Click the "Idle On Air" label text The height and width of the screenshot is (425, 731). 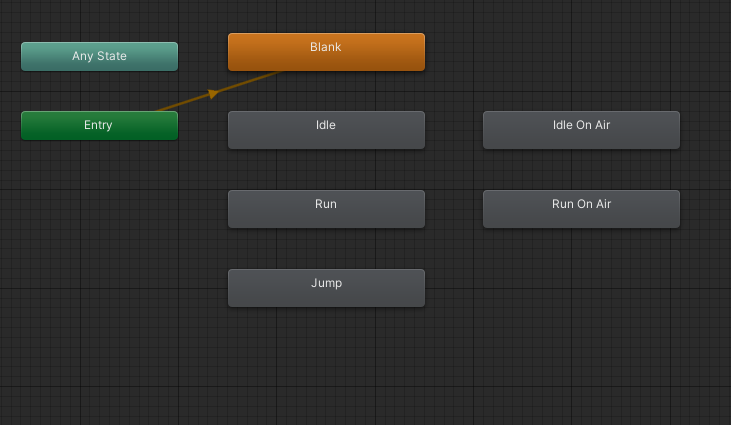(581, 125)
